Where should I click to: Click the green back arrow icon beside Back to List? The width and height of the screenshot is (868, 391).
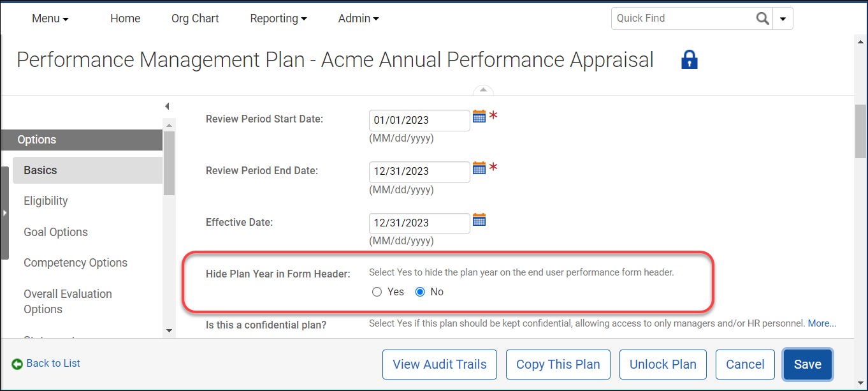[x=17, y=363]
